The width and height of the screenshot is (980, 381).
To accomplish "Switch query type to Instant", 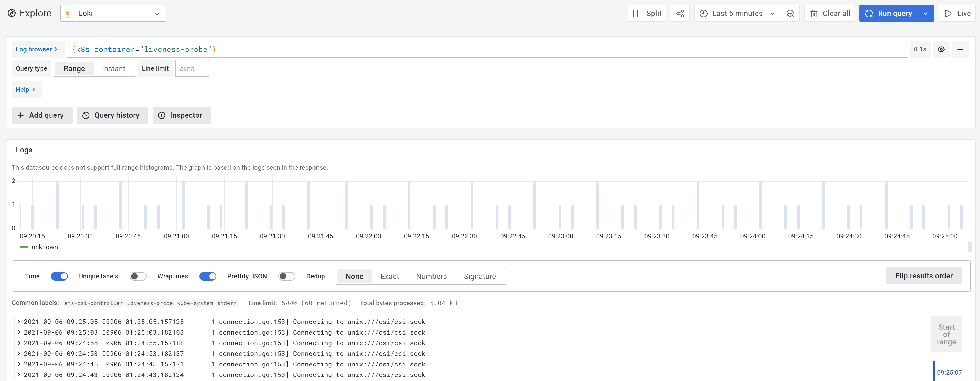I will click(113, 68).
